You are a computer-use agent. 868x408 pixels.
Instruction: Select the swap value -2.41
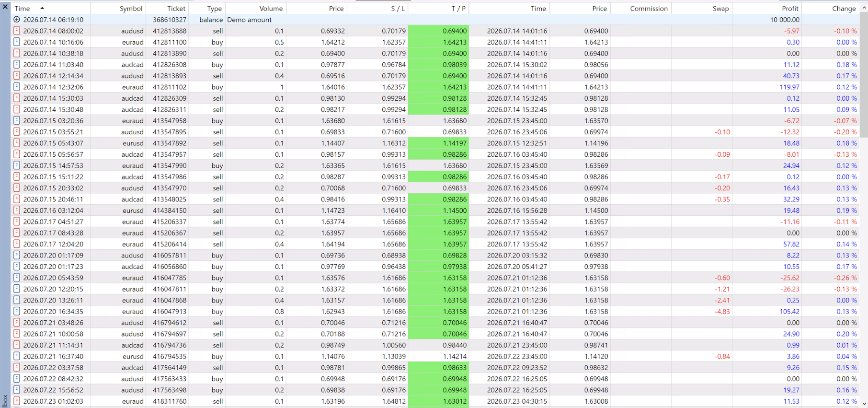pos(722,300)
